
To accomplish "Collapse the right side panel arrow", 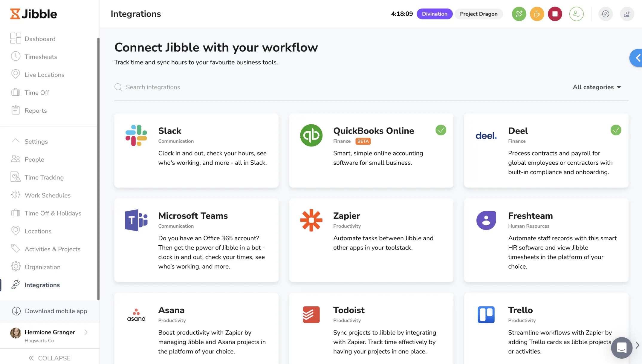I will click(x=638, y=58).
